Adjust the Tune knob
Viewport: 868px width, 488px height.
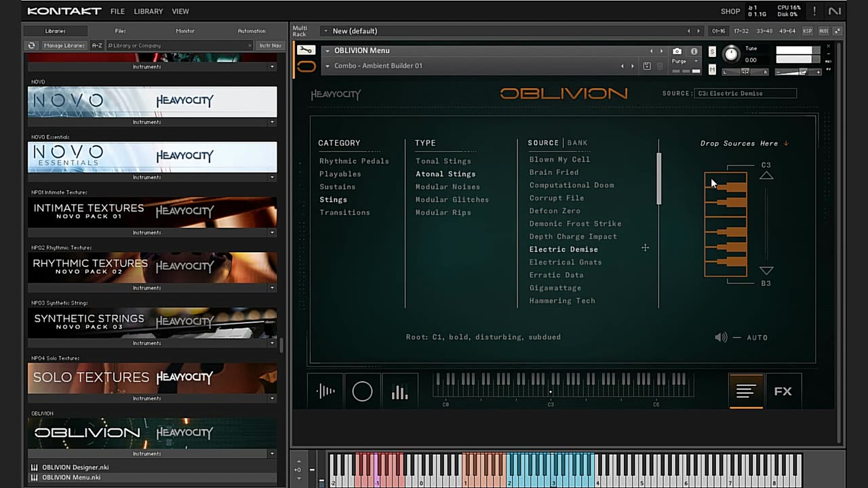731,54
